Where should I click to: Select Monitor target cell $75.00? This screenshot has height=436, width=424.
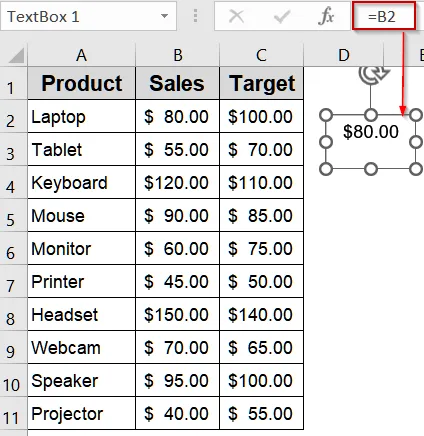[262, 248]
